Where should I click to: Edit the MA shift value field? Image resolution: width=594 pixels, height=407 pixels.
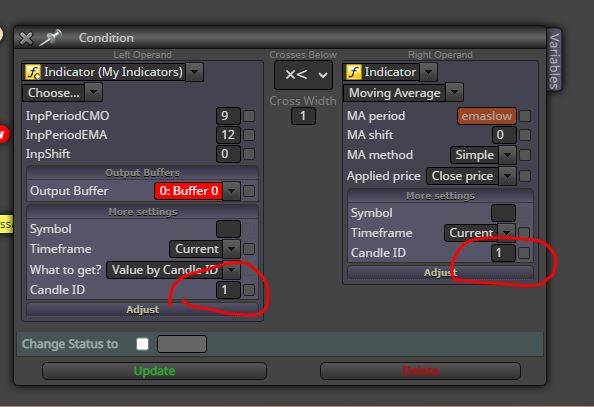tap(504, 135)
